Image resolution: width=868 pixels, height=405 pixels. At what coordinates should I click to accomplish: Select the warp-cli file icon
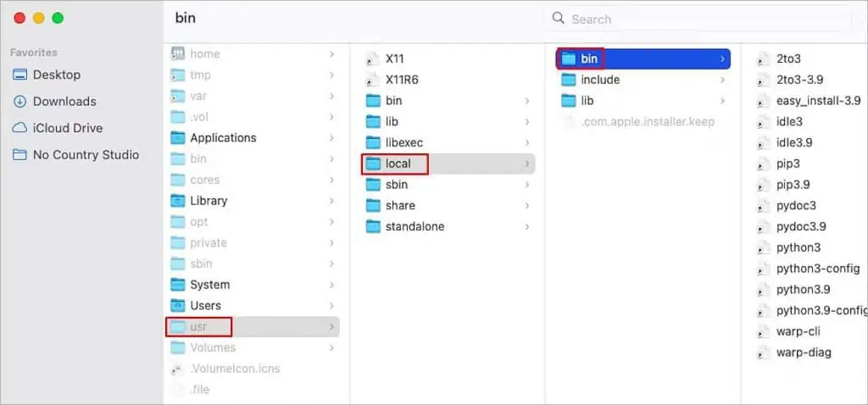764,331
